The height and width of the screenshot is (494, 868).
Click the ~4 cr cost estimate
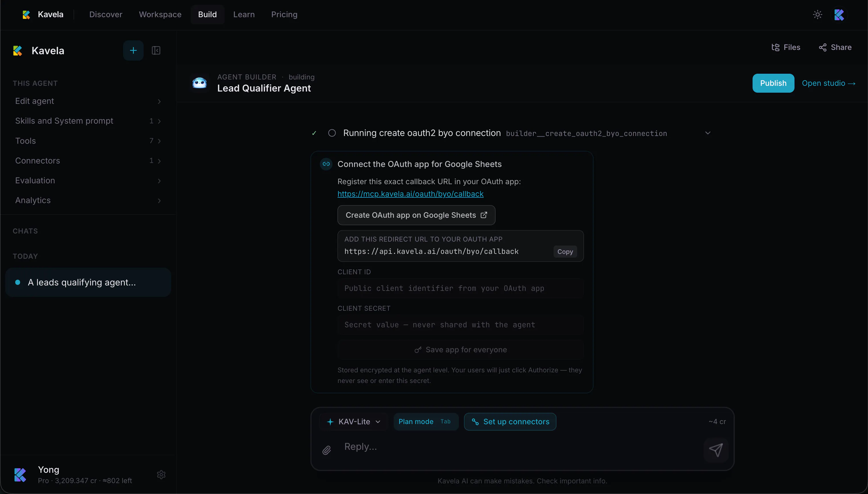[x=717, y=422]
